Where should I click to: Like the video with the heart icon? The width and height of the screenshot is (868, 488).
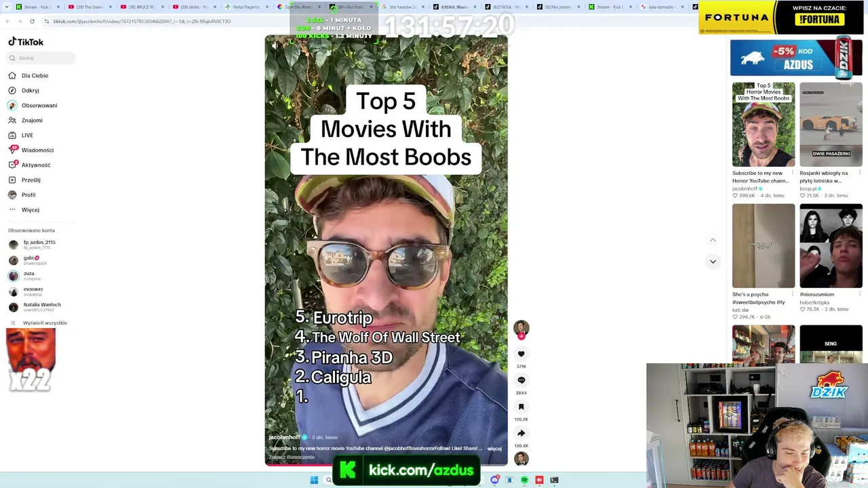pyautogui.click(x=521, y=354)
